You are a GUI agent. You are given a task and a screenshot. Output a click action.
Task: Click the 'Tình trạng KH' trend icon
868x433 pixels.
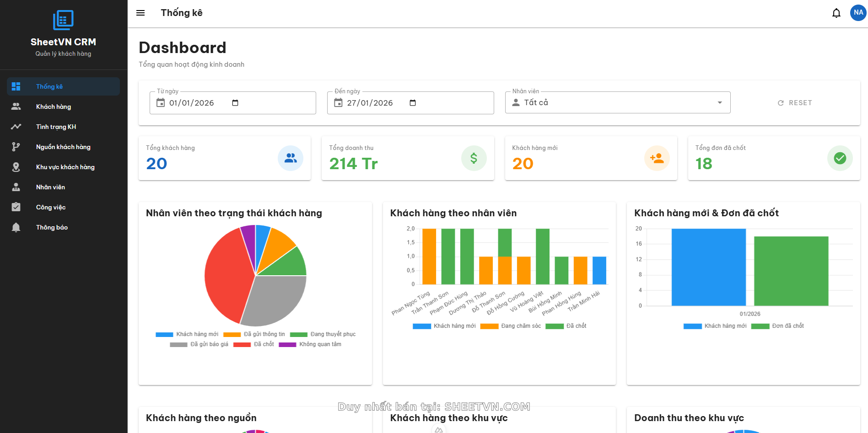pos(16,126)
